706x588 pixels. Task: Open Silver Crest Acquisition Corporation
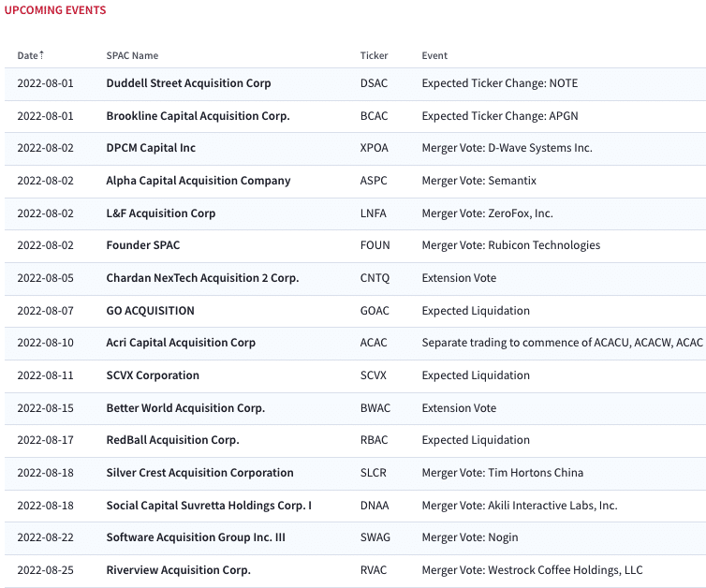(x=199, y=473)
